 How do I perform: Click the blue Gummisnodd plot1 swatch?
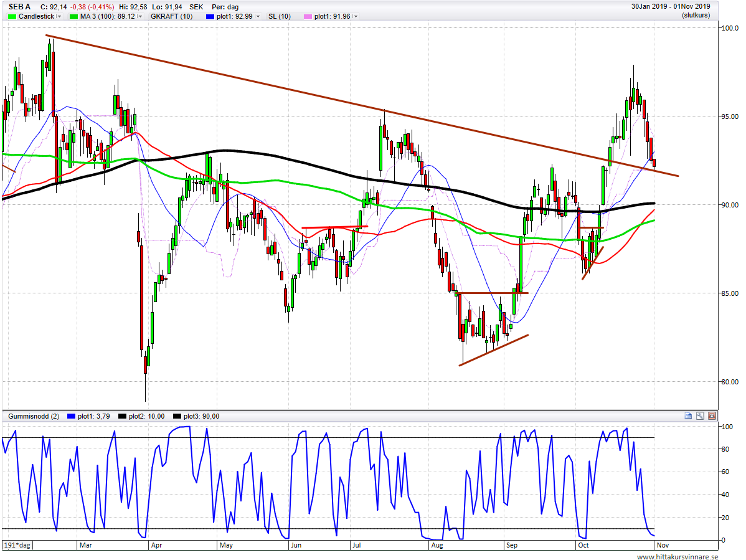(72, 416)
